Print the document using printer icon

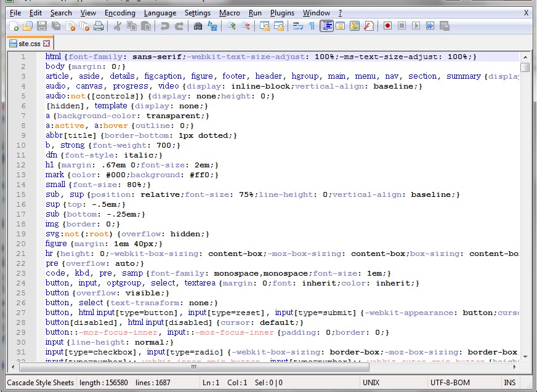point(99,26)
